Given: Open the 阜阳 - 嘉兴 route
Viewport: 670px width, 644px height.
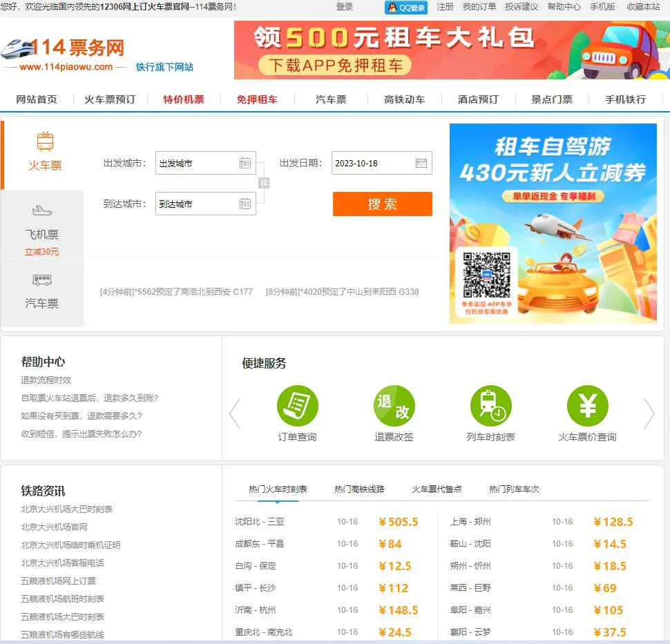Looking at the screenshot, I should click(470, 610).
